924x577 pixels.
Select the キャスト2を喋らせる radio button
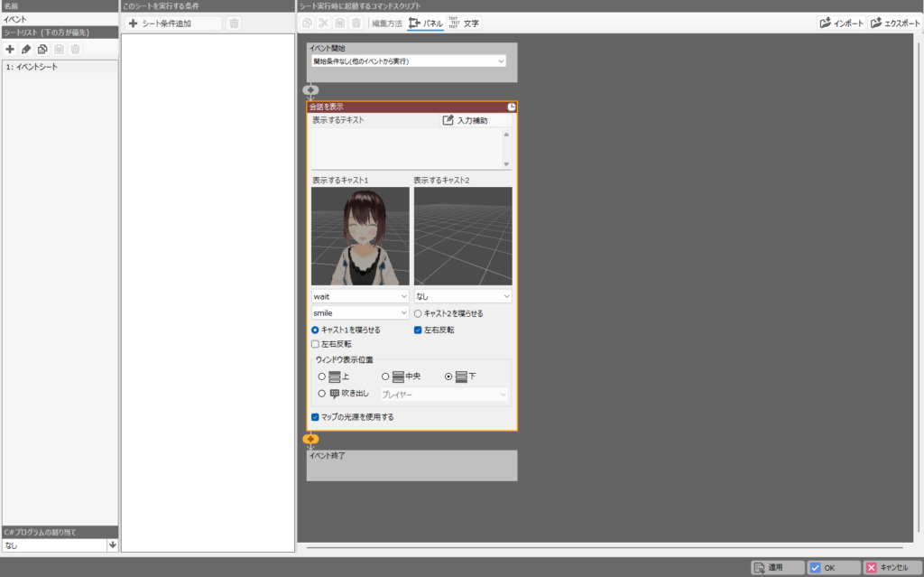coord(418,313)
